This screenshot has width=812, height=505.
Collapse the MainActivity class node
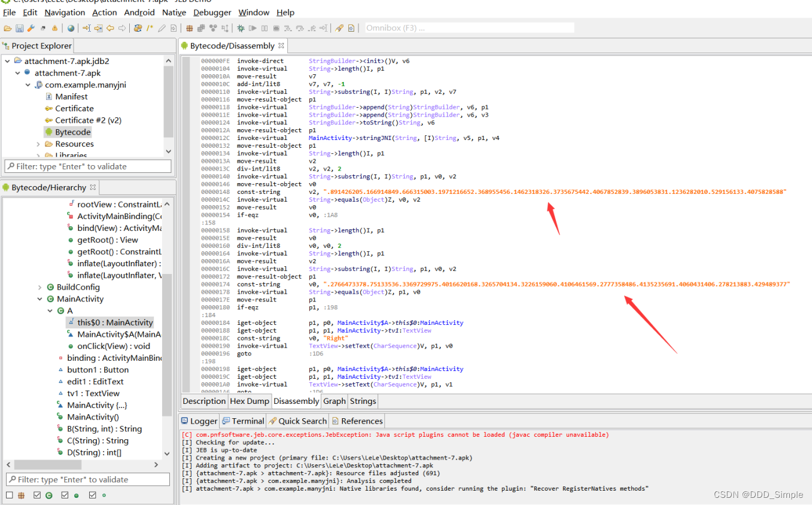pos(39,299)
